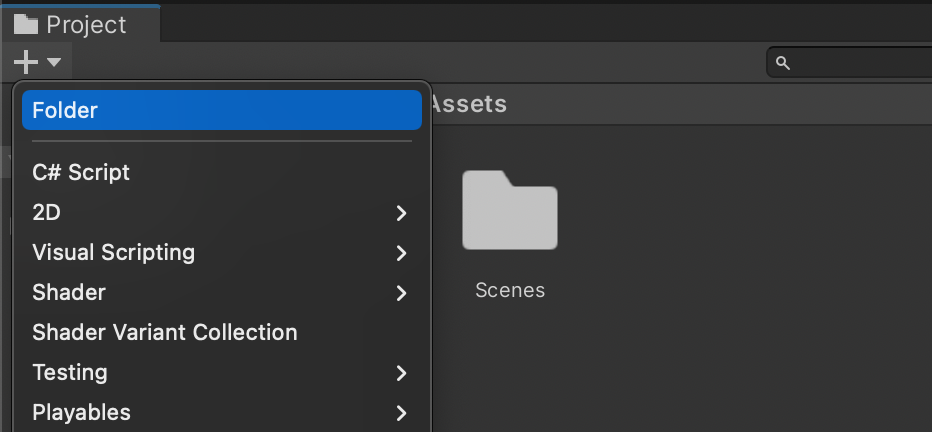Click the plus icon to create asset

(25, 63)
